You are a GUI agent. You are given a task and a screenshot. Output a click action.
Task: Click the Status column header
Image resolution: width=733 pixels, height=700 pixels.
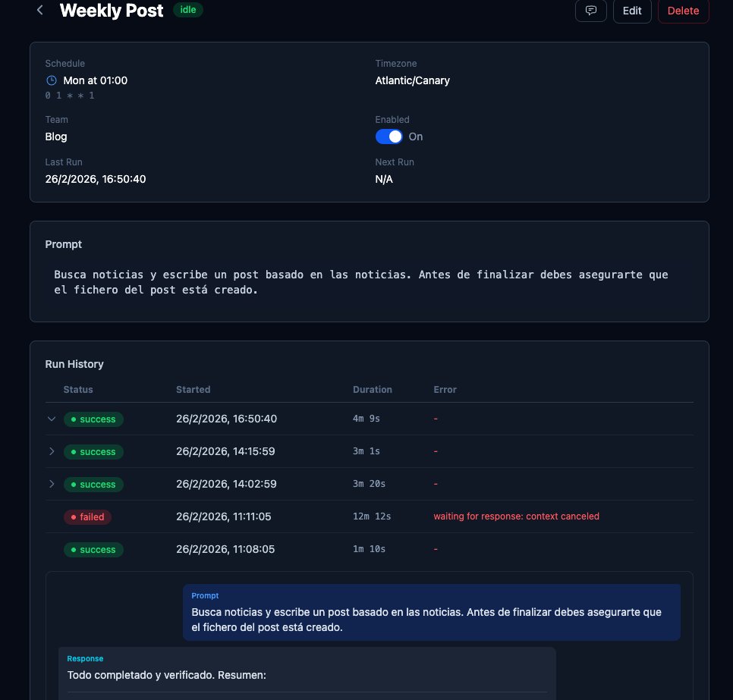pos(78,389)
